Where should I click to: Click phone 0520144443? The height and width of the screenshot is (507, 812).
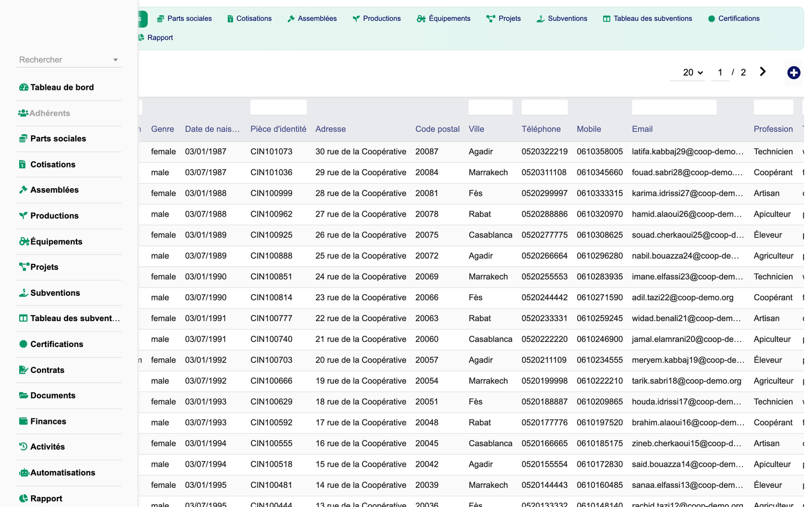point(545,485)
